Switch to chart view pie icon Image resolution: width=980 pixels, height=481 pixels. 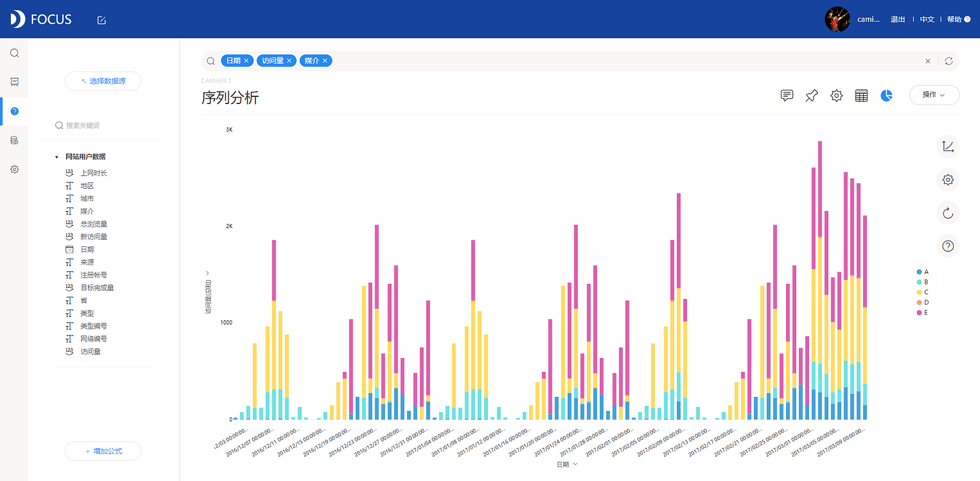886,96
